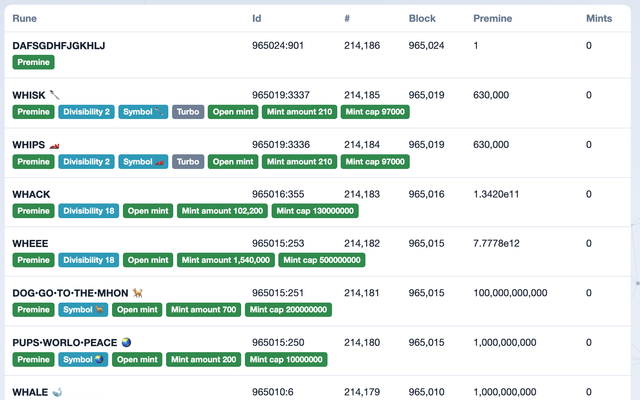Click the globe emoji beside PUPS•WORLO•PEACE
This screenshot has height=400, width=640.
click(x=127, y=342)
